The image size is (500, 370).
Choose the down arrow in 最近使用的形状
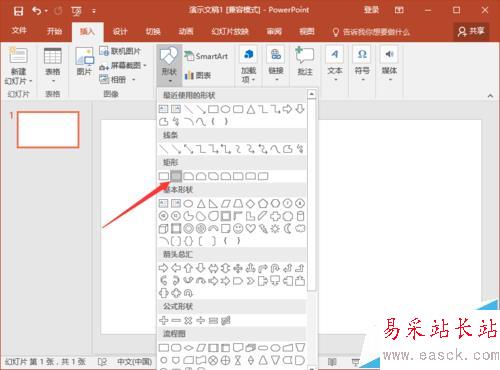(300, 109)
